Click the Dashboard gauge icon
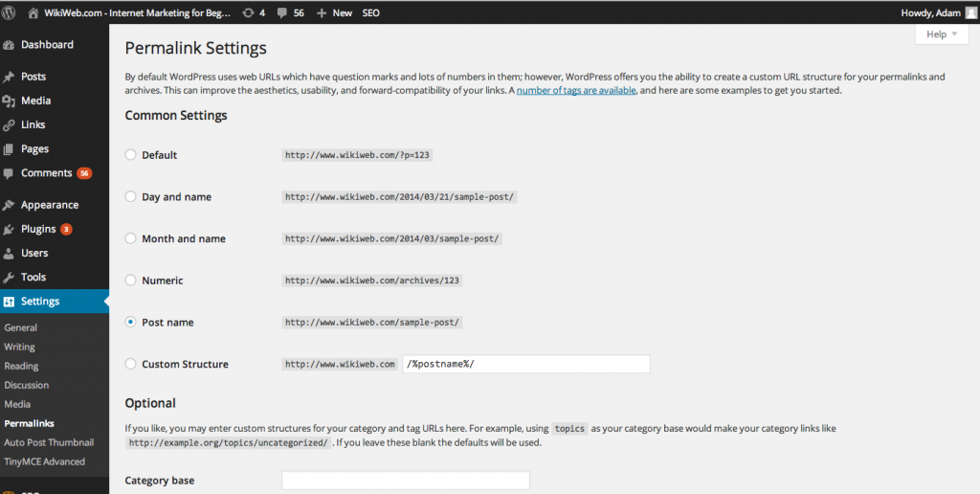This screenshot has width=980, height=494. click(x=9, y=45)
